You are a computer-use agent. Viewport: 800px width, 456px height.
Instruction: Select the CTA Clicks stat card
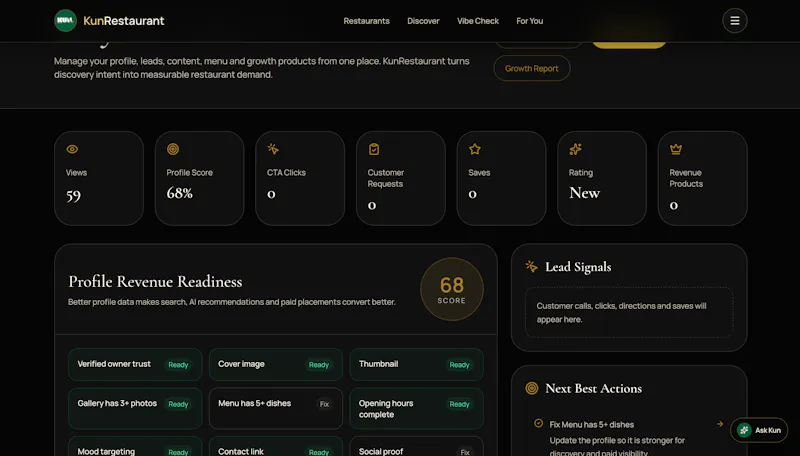300,178
